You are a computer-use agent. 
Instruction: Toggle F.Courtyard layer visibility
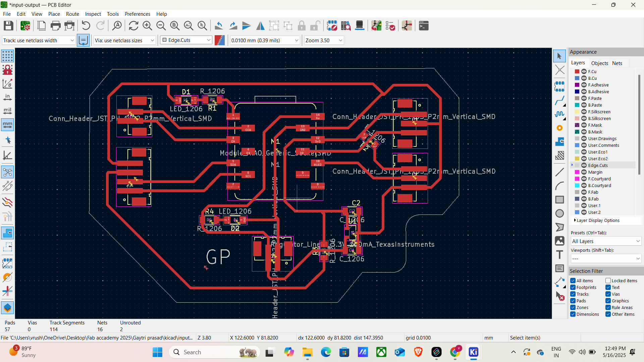(x=584, y=179)
